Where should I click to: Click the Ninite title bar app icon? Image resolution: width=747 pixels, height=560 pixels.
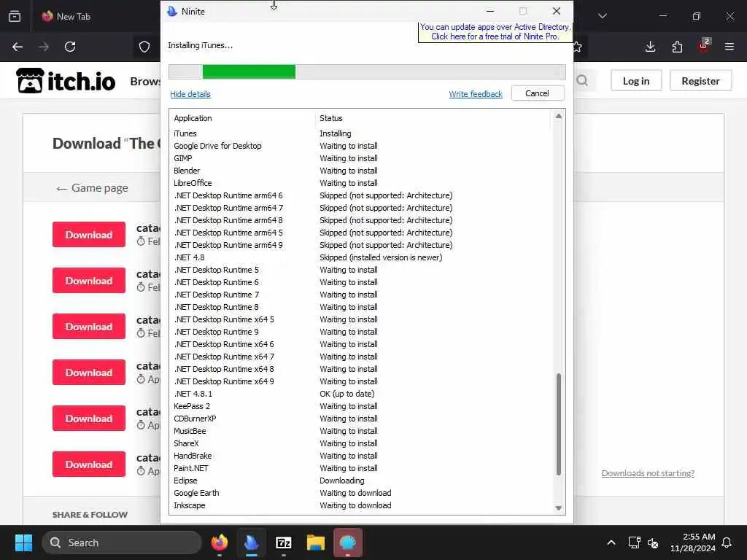click(x=172, y=12)
